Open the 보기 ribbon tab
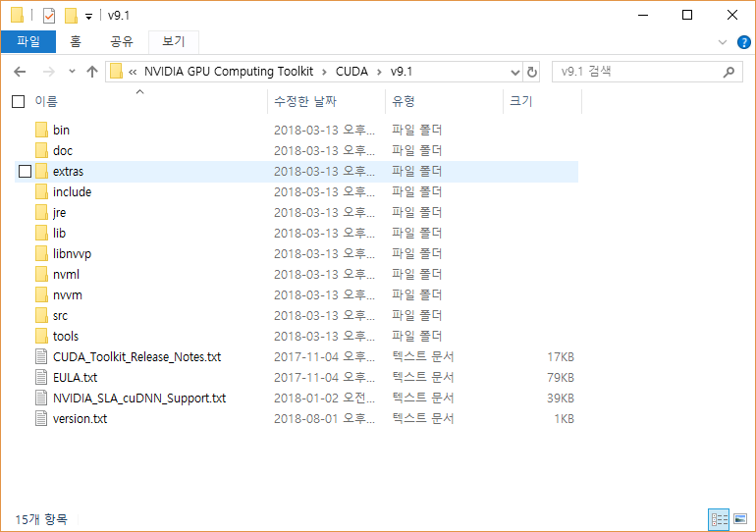The width and height of the screenshot is (756, 532). 173,41
